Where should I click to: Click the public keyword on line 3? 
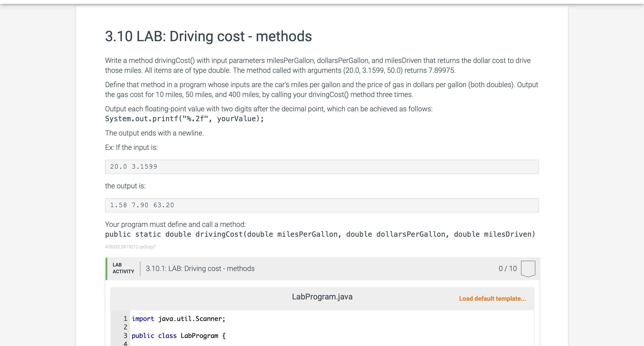pyautogui.click(x=142, y=335)
